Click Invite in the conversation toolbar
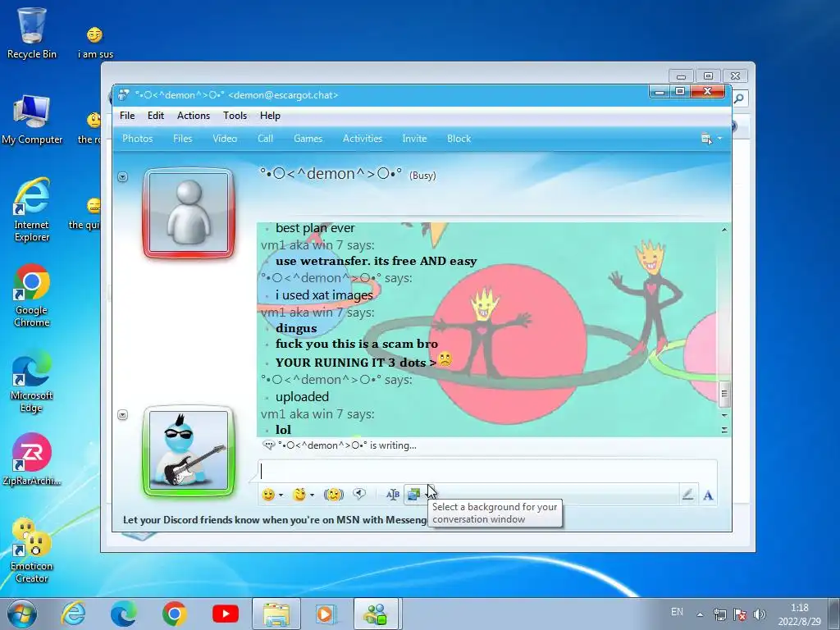 pos(414,139)
